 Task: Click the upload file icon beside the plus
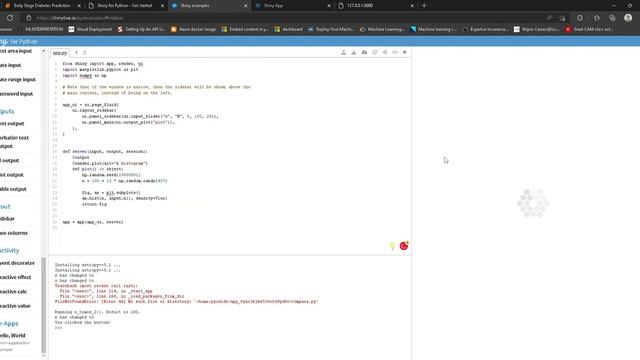84,53
